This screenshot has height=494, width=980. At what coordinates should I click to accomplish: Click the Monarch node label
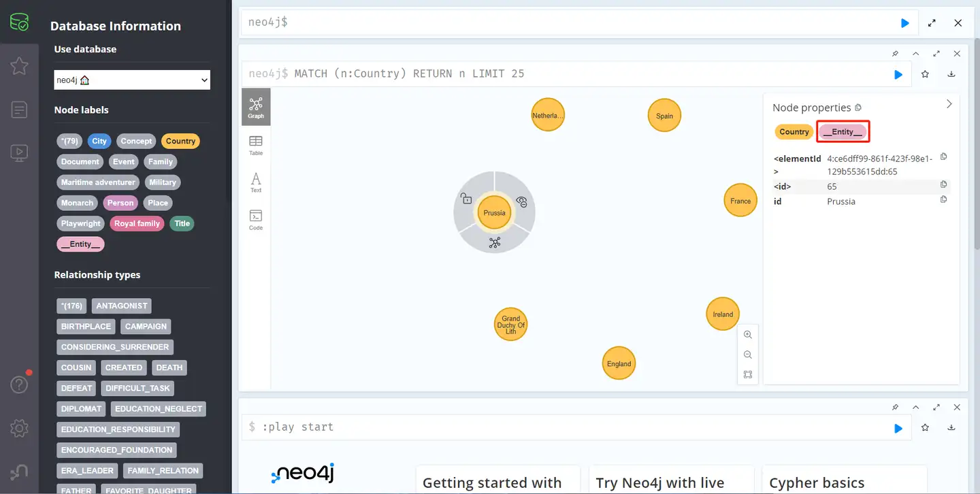pyautogui.click(x=77, y=203)
